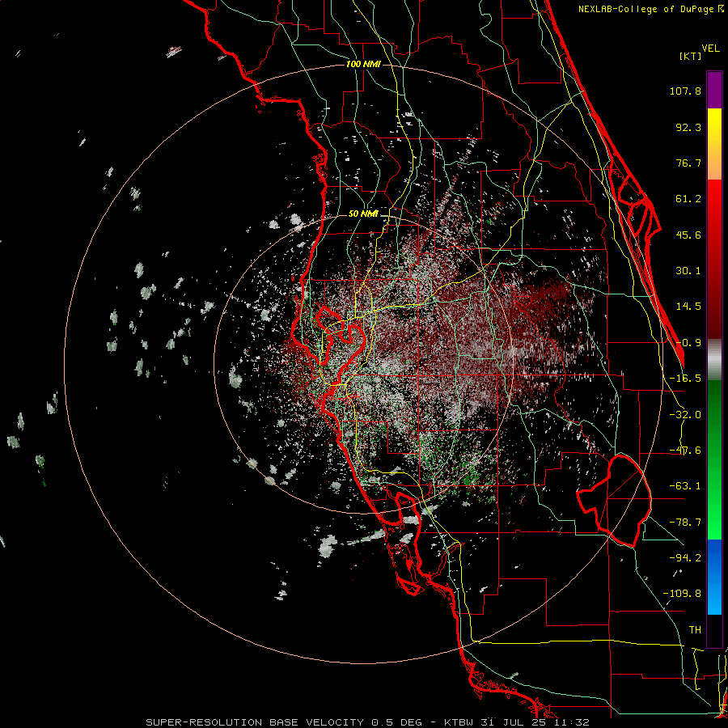The width and height of the screenshot is (728, 728).
Task: Click the [KT] units label
Action: point(691,56)
